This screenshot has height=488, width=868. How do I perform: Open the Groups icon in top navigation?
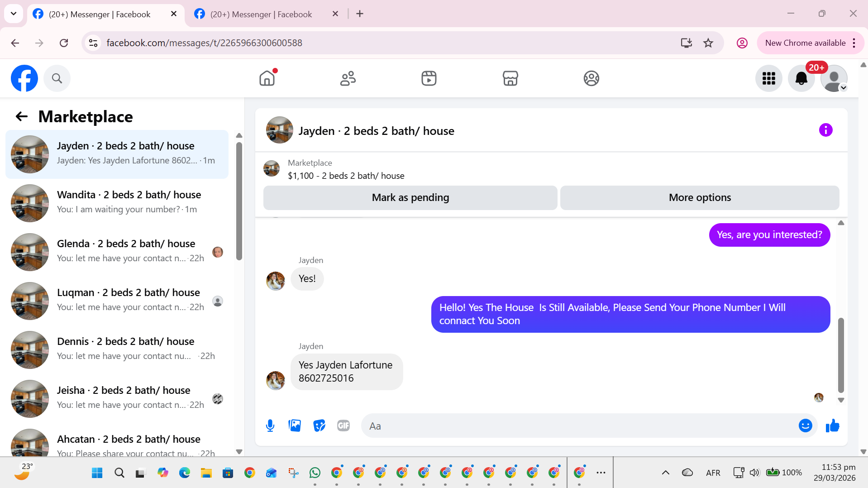point(591,78)
